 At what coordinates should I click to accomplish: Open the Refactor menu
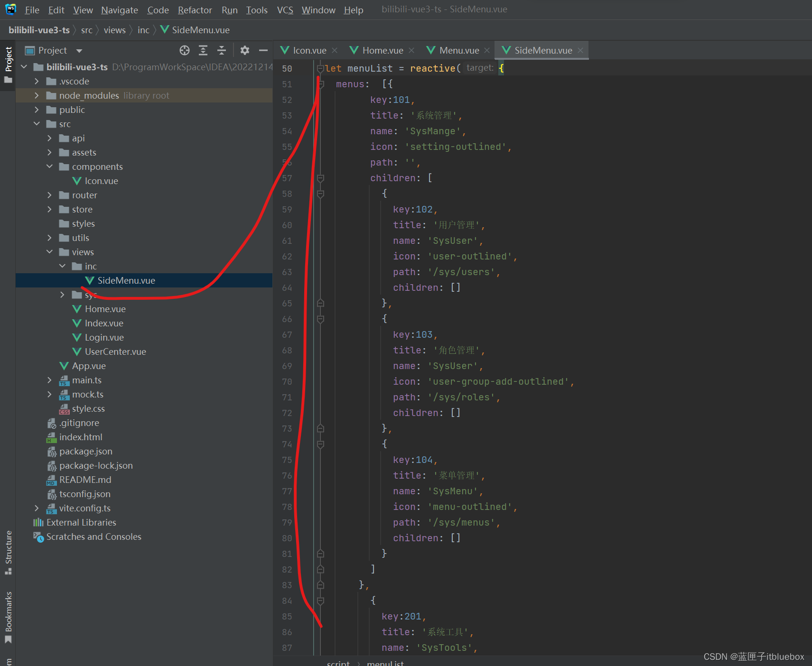(x=195, y=10)
